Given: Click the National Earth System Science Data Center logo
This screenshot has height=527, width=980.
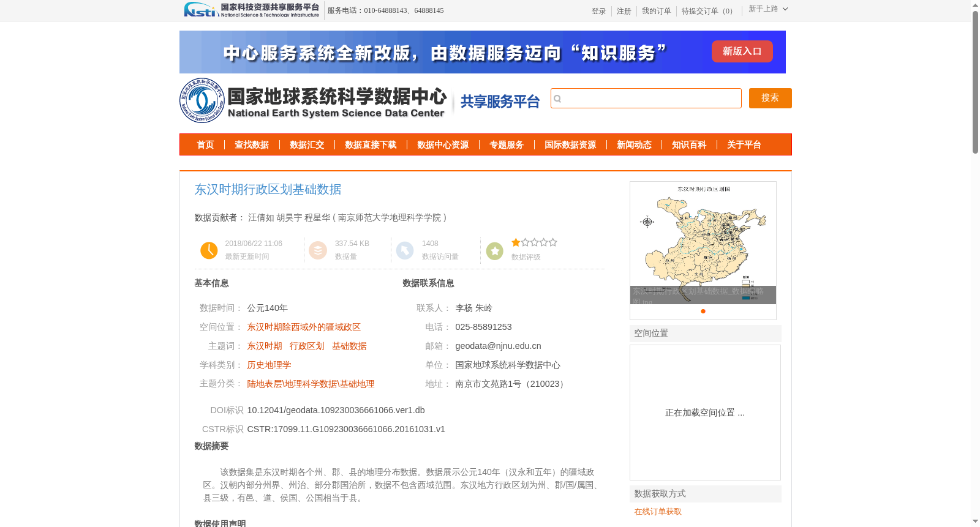Looking at the screenshot, I should 313,100.
